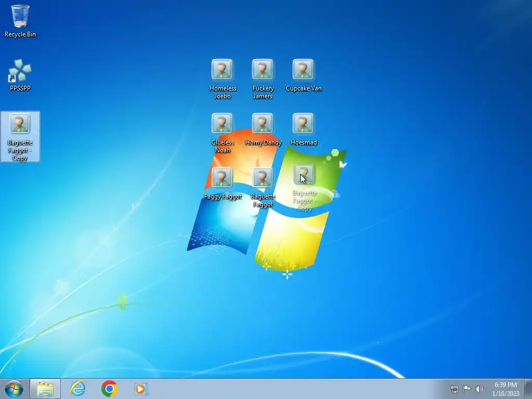Select the Cupcake Van contact icon
Viewport: 532px width, 399px height.
303,75
